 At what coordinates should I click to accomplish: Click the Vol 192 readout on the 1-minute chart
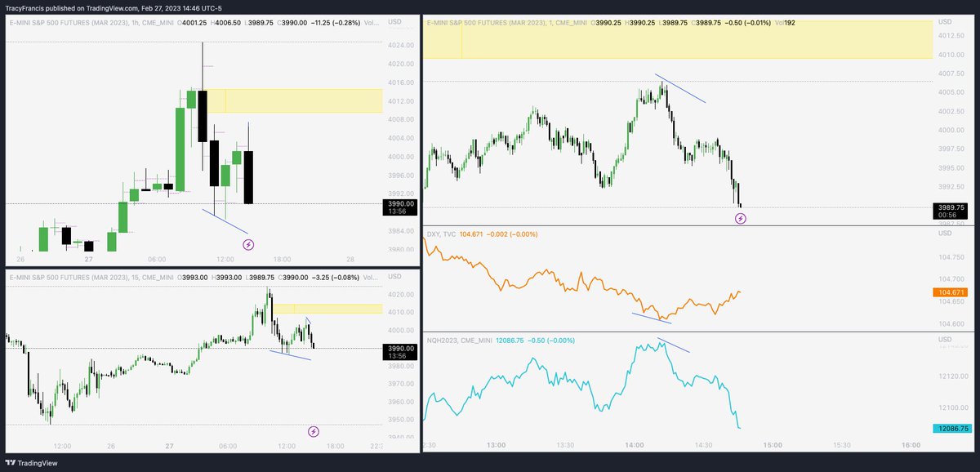[x=786, y=23]
